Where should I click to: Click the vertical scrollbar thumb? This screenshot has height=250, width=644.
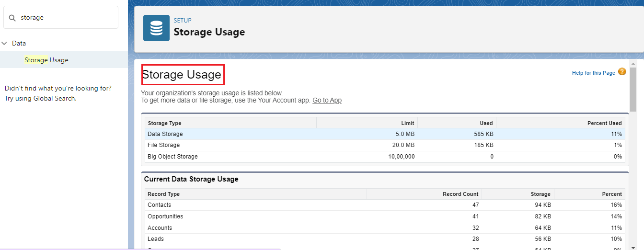tap(633, 90)
